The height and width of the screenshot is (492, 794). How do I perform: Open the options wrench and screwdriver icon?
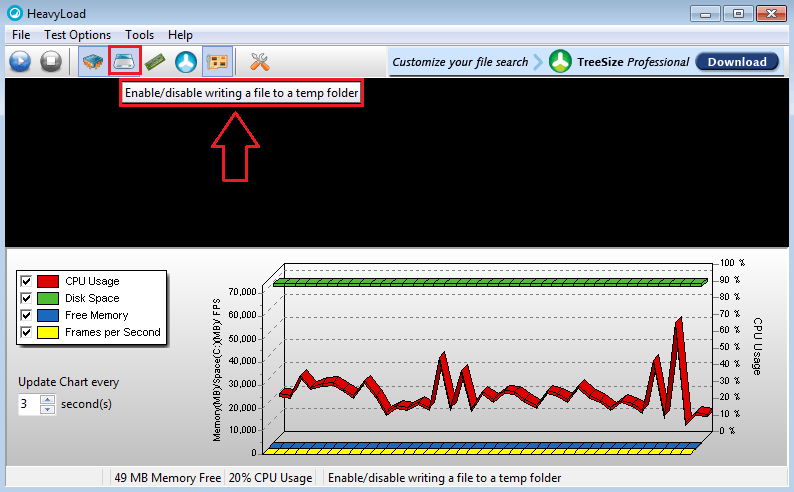(260, 62)
